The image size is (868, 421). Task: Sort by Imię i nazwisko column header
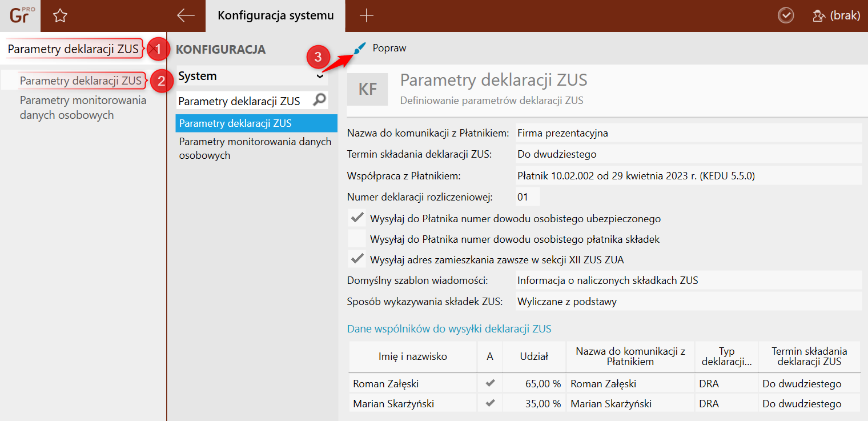click(413, 356)
